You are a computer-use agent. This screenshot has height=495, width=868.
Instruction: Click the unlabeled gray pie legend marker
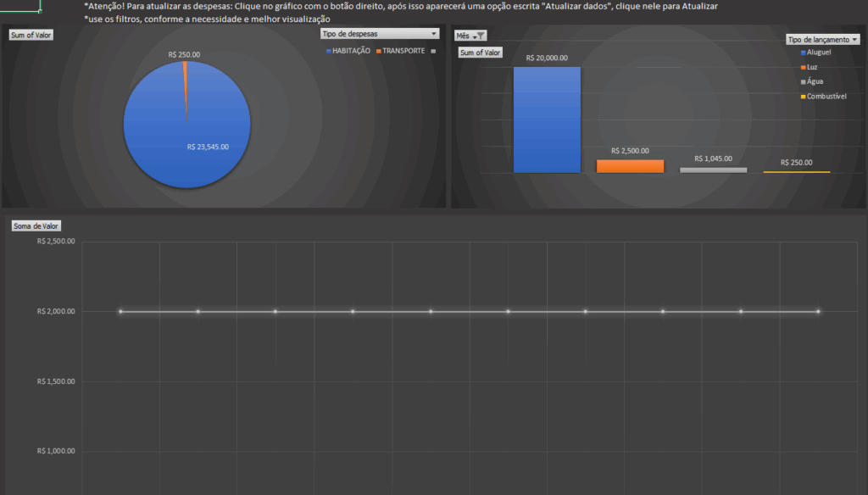pos(433,51)
